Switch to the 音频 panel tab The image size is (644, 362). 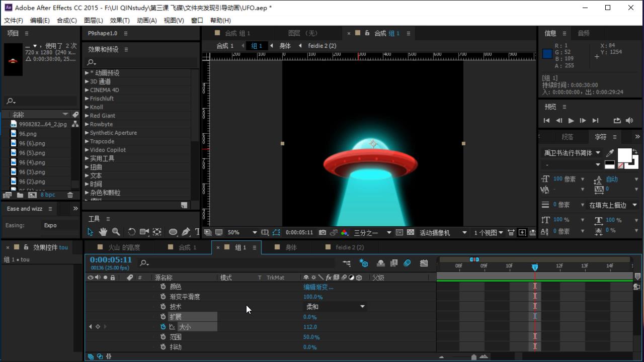click(x=584, y=33)
